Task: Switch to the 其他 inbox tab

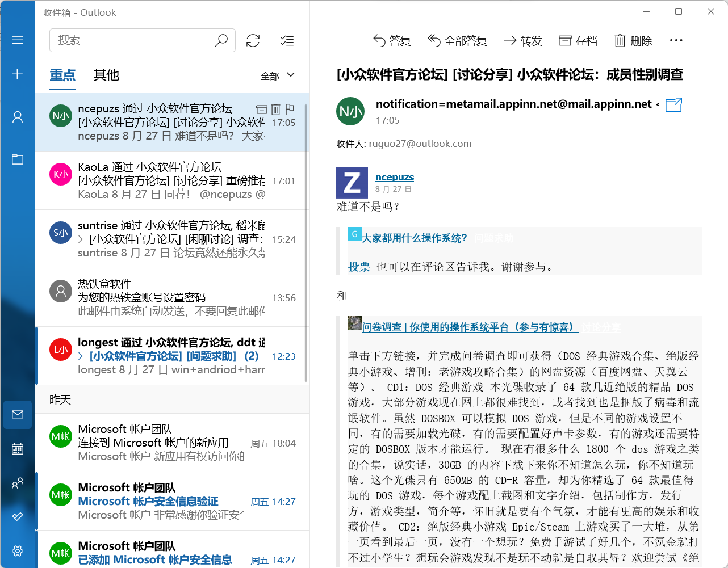Action: tap(106, 75)
